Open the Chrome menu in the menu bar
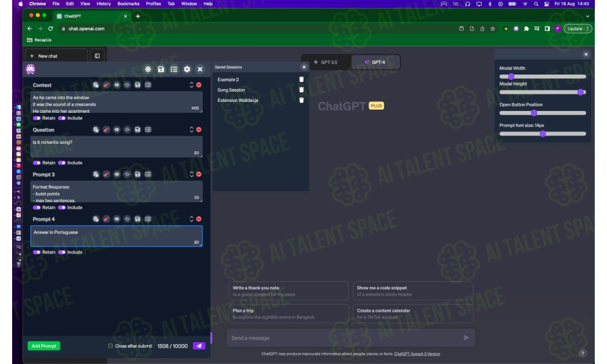Image resolution: width=607 pixels, height=364 pixels. tap(38, 4)
